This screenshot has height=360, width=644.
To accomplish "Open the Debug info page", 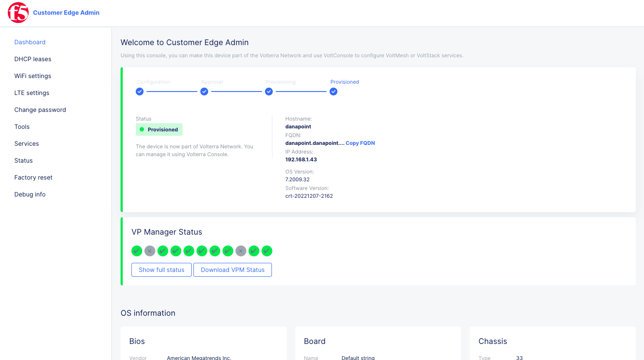I will point(30,194).
